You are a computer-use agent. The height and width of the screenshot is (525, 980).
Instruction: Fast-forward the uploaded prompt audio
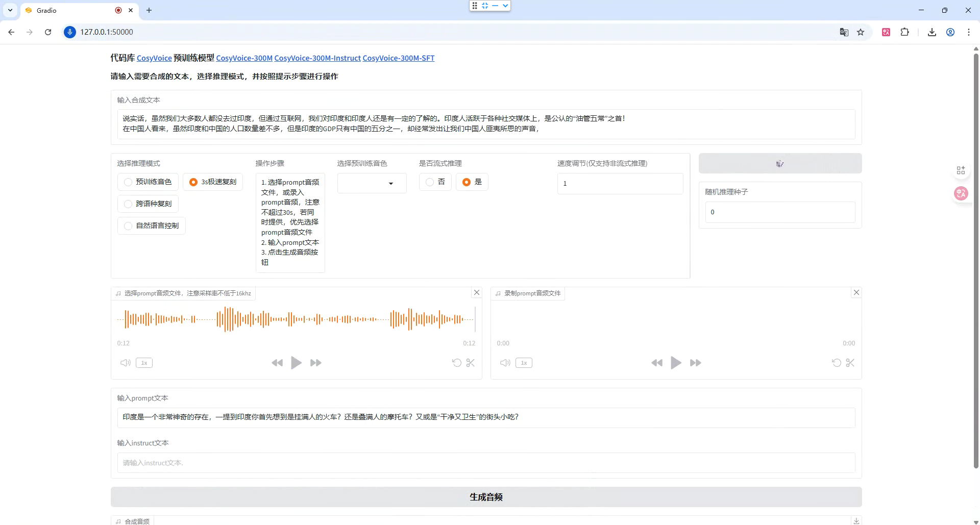316,363
